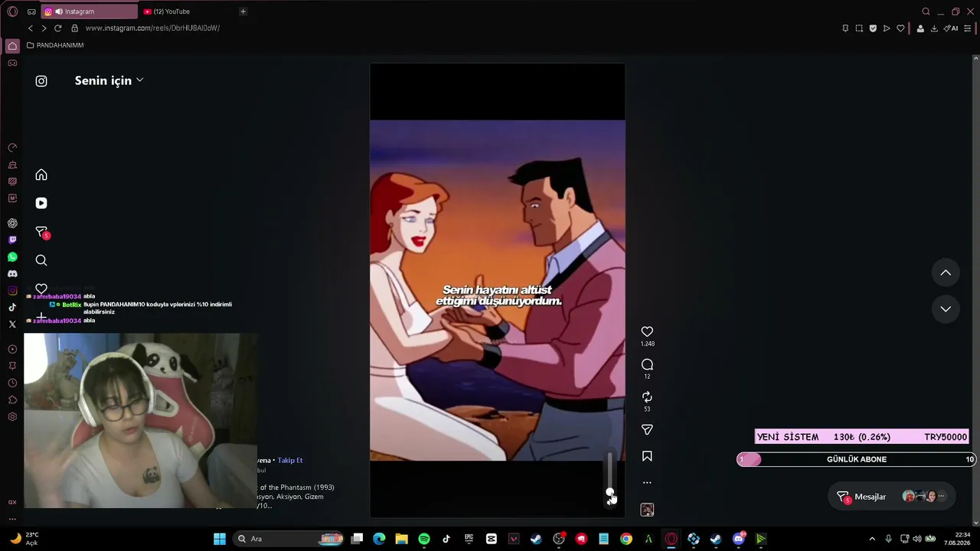980x551 pixels.
Task: Open the PANDAHANIMM bookmarks folder
Action: tap(55, 45)
